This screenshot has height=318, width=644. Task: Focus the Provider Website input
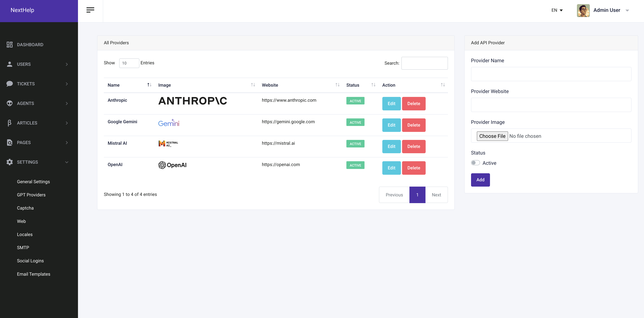551,105
